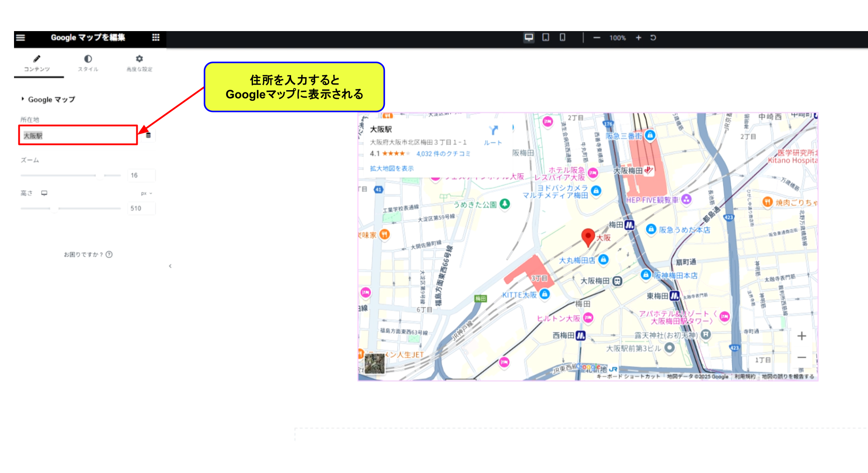The height and width of the screenshot is (473, 868).
Task: Zoom in the map with plus button
Action: (802, 336)
